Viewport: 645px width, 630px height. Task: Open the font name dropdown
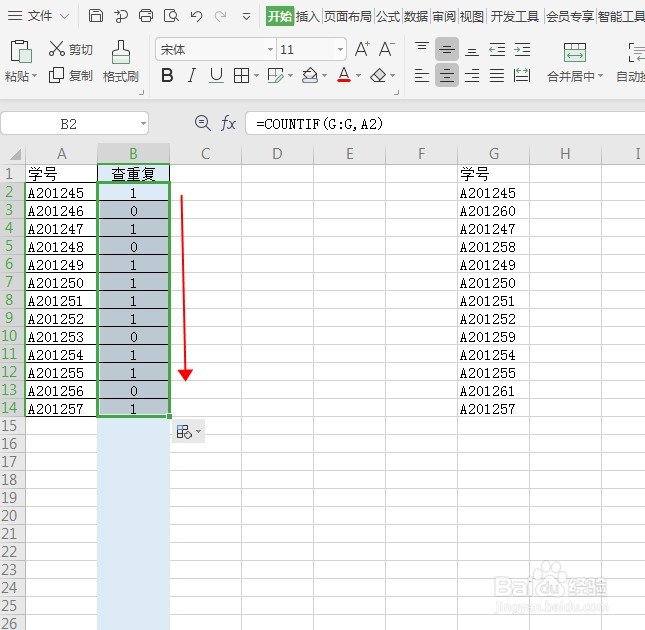coord(270,50)
